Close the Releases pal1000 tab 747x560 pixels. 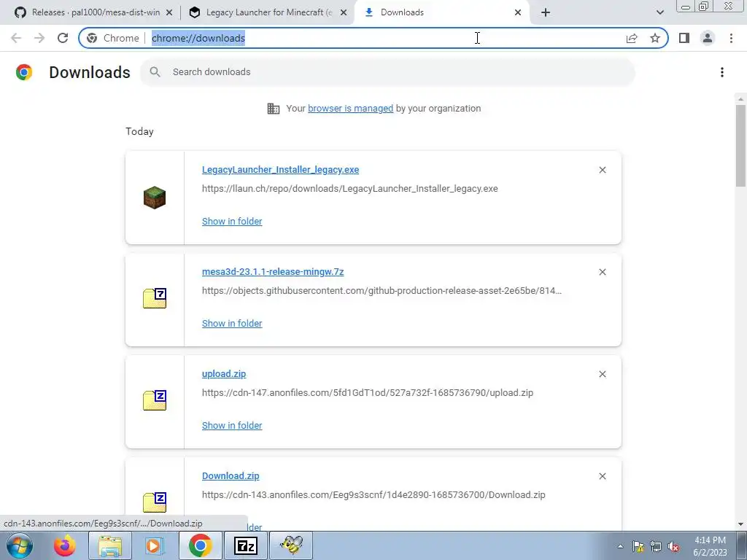(x=169, y=12)
